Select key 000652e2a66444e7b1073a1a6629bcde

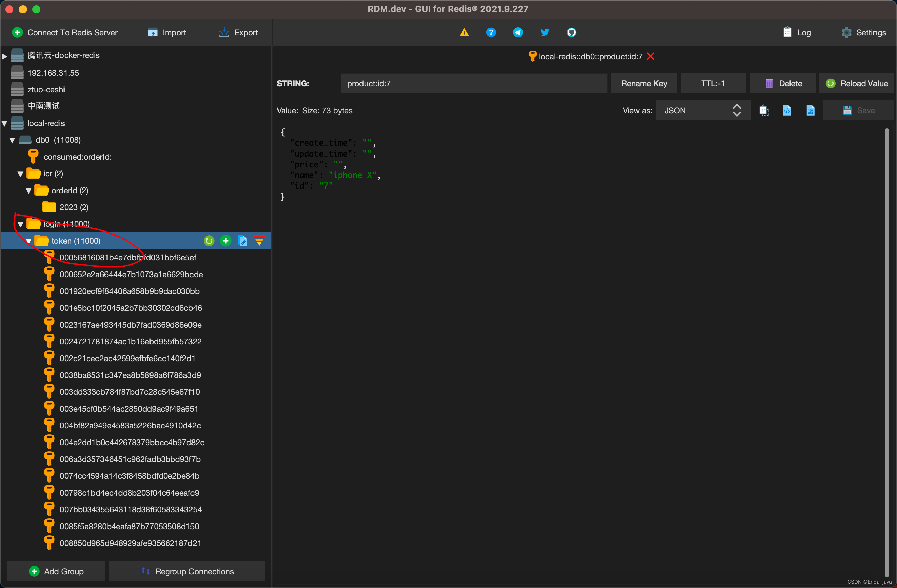click(131, 275)
